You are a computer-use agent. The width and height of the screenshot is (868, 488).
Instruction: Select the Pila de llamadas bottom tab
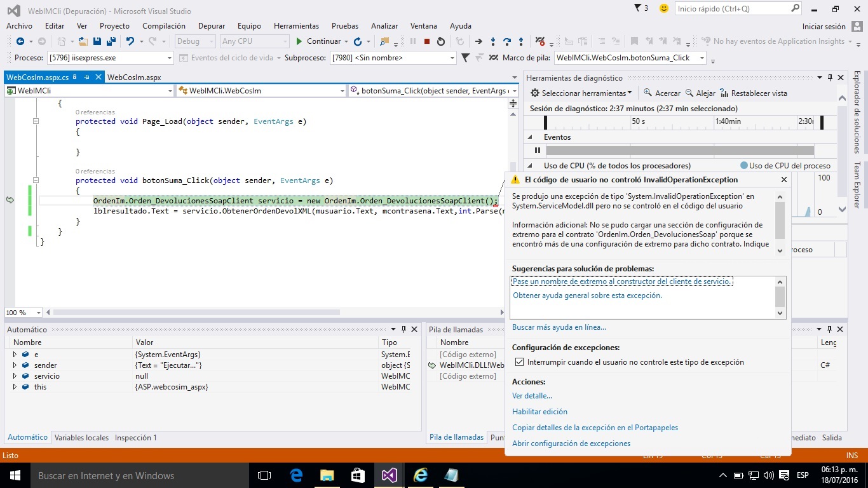click(456, 437)
